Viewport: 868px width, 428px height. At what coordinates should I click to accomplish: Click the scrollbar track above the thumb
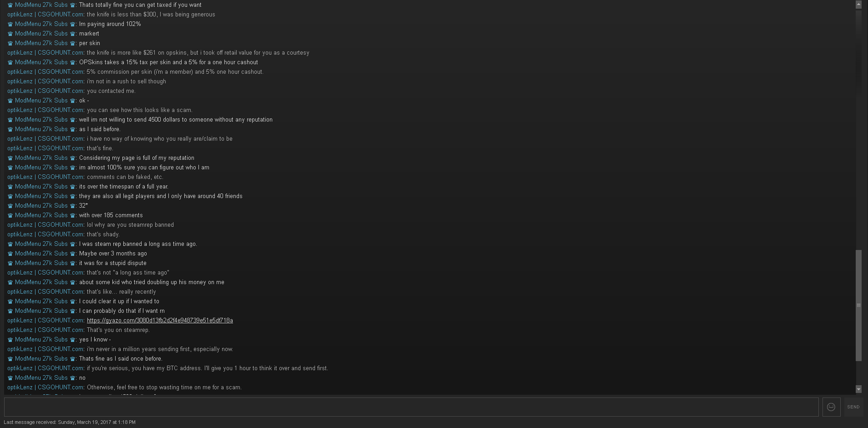[x=858, y=127]
